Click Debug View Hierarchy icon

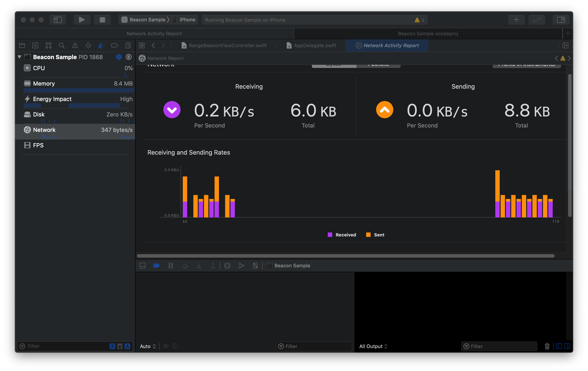click(x=227, y=266)
